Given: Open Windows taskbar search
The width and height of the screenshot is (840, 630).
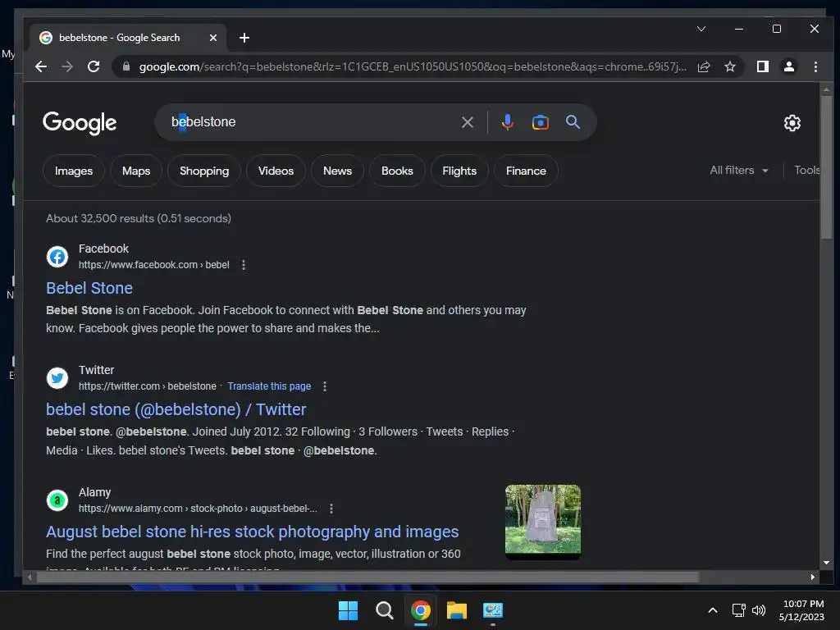Looking at the screenshot, I should pos(384,610).
